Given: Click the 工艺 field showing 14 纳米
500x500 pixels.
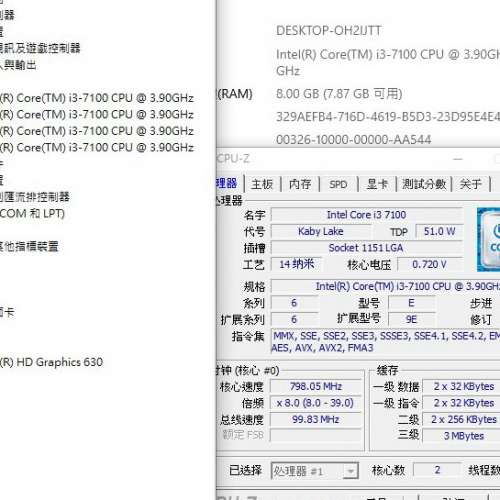Looking at the screenshot, I should (297, 264).
